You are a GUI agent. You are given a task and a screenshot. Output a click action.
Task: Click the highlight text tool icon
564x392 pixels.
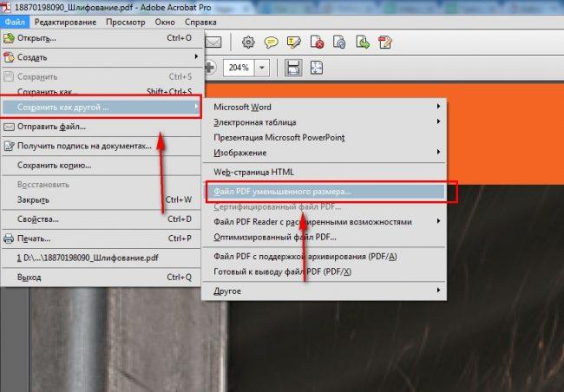coord(294,42)
